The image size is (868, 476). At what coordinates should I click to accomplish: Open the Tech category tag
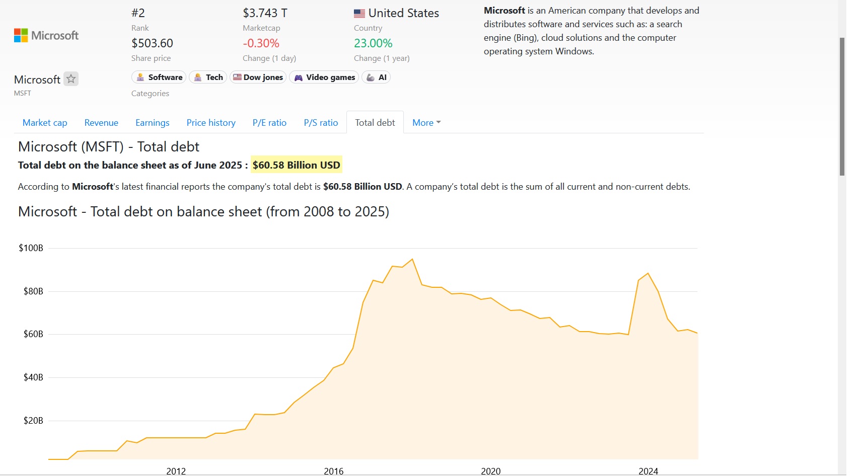208,77
